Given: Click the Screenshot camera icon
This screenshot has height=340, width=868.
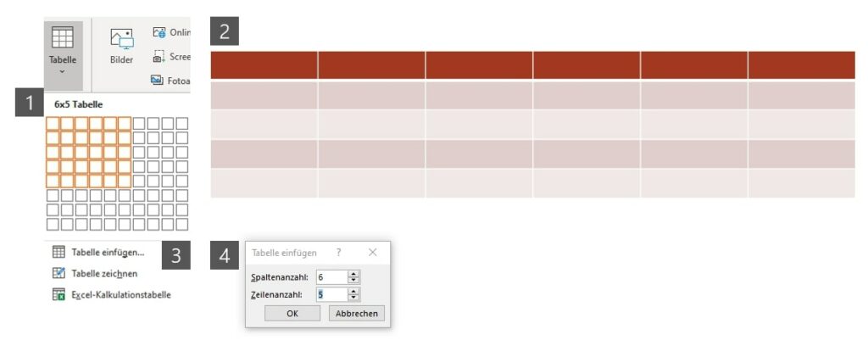Looking at the screenshot, I should 159,57.
